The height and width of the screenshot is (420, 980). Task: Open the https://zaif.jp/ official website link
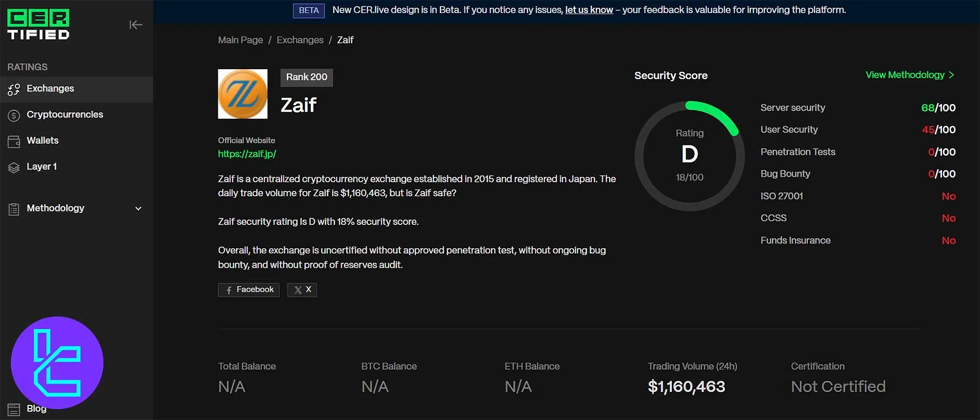(x=247, y=154)
